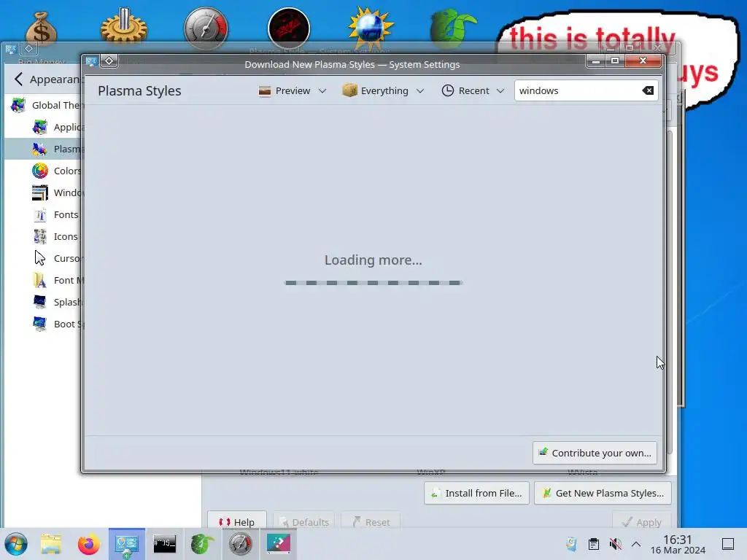Image resolution: width=747 pixels, height=560 pixels.
Task: Open the Boot Splash Screen sidebar entry
Action: pos(44,324)
